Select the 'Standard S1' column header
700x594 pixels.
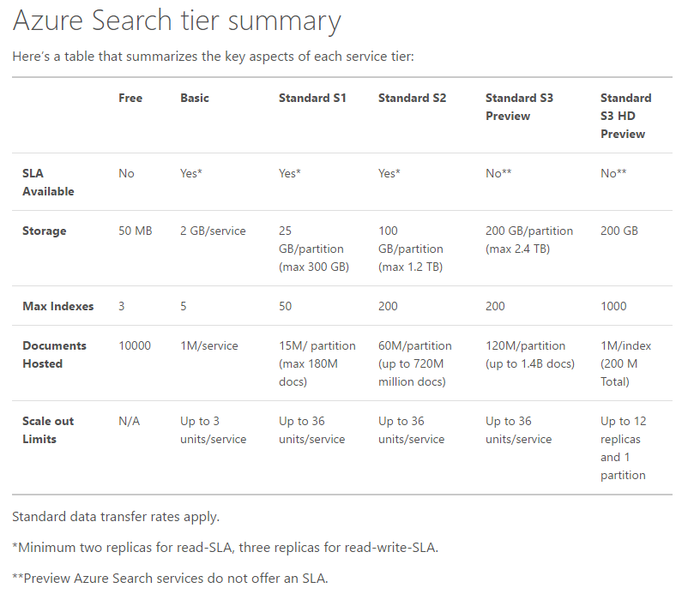pyautogui.click(x=312, y=98)
